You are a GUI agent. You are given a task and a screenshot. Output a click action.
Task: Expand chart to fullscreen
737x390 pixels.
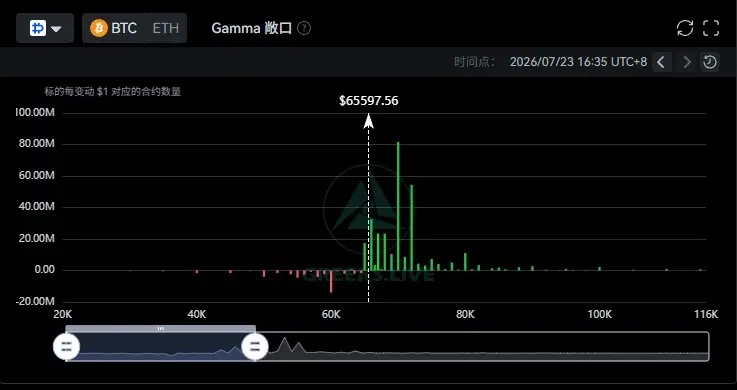tap(711, 28)
